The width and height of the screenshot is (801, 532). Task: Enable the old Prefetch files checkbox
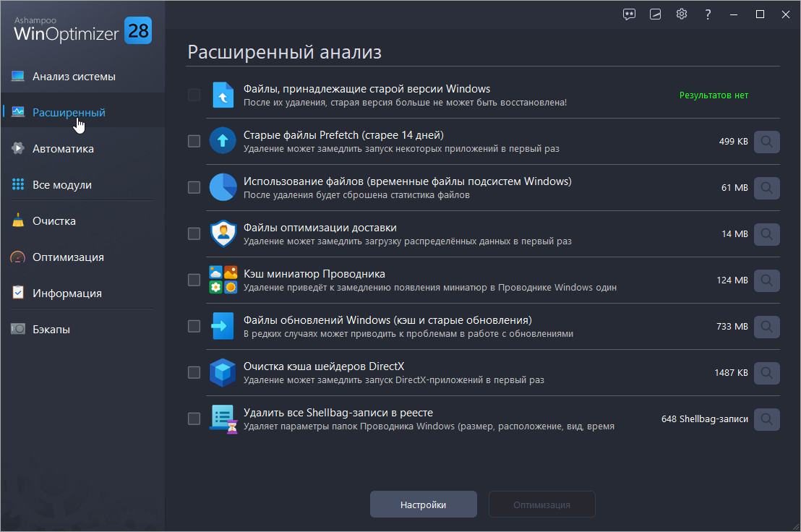194,141
